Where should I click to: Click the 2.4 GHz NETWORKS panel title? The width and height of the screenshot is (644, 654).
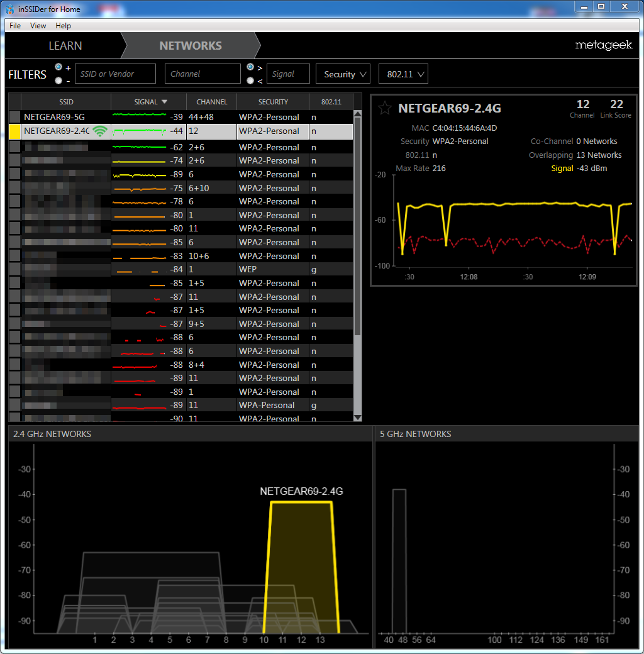(x=52, y=434)
